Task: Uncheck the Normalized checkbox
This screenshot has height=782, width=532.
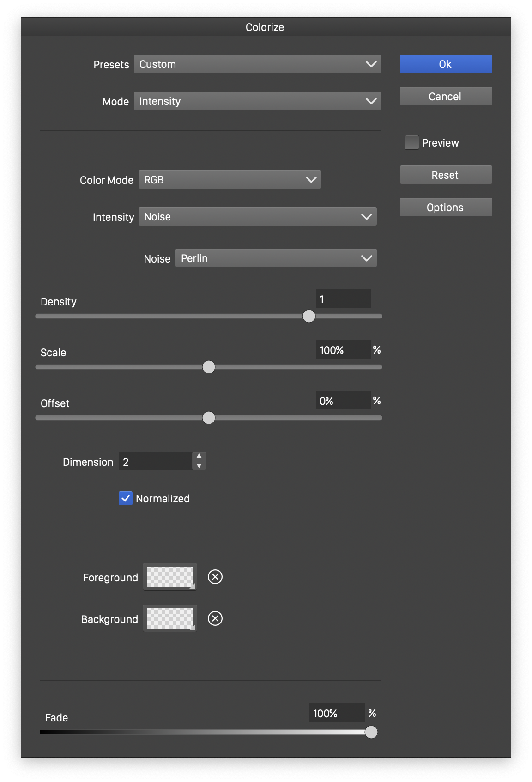Action: click(x=126, y=498)
